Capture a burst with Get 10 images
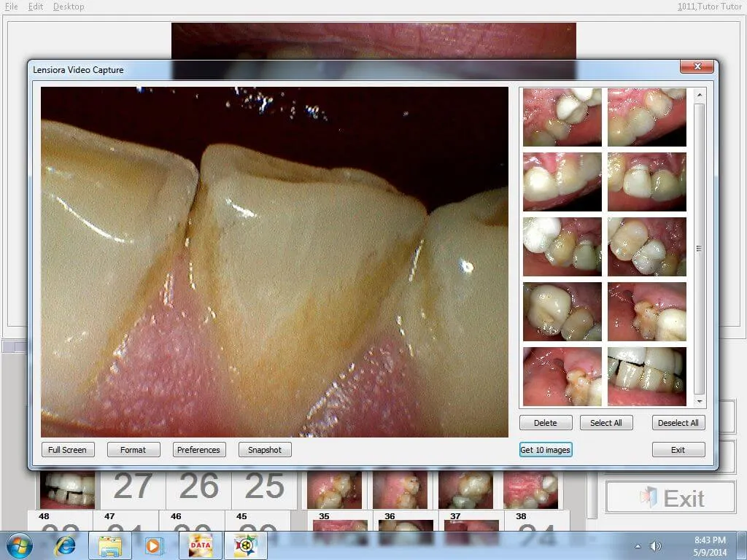The image size is (747, 560). [x=545, y=449]
